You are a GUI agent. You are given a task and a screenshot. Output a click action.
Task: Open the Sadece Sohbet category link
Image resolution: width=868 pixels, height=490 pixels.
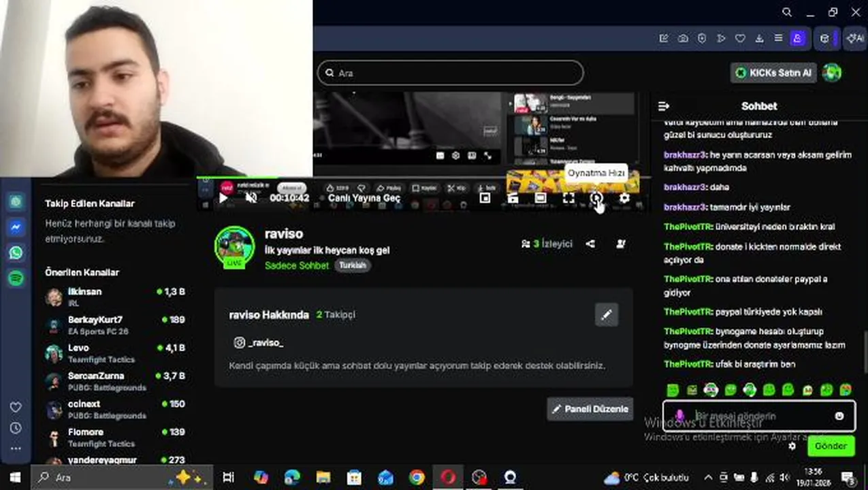[x=297, y=265]
